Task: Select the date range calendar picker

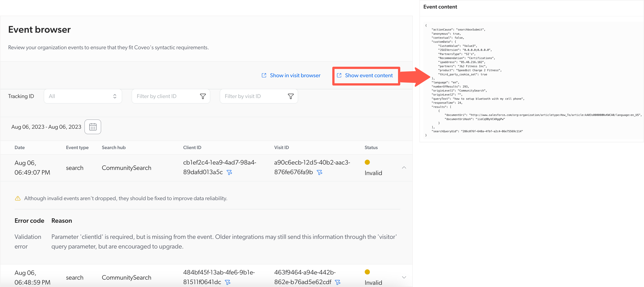Action: (92, 127)
